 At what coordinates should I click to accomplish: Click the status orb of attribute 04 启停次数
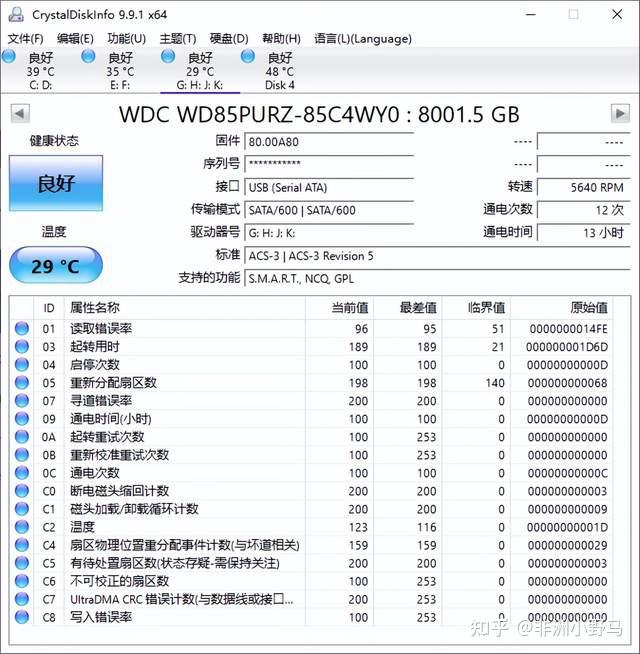[22, 365]
